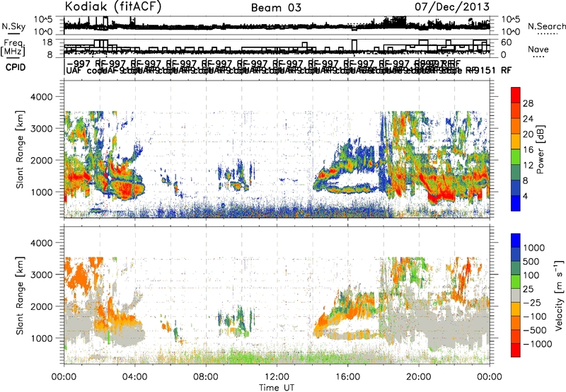Viewport: 566px width, 392px height.
Task: Click the '20:00' time tick label
Action: coord(419,377)
